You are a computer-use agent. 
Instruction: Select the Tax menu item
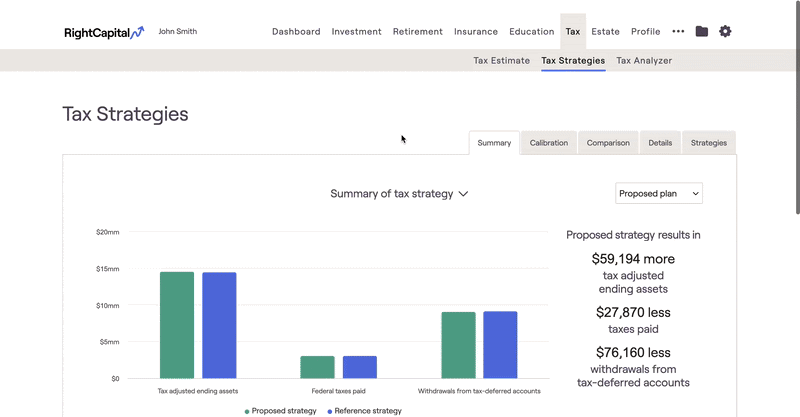573,32
